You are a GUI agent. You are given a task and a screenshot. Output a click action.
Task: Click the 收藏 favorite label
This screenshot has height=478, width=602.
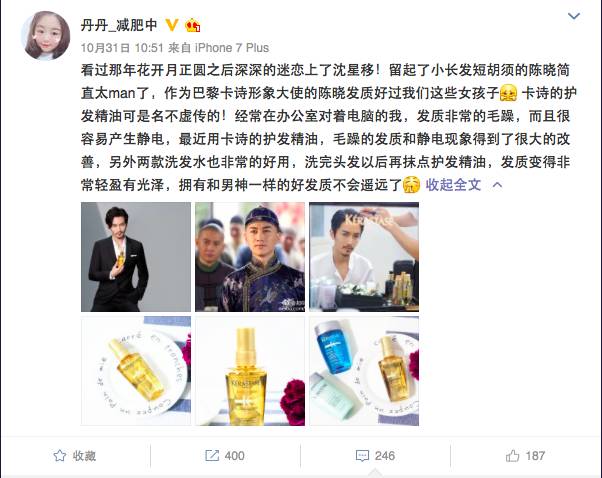(84, 456)
